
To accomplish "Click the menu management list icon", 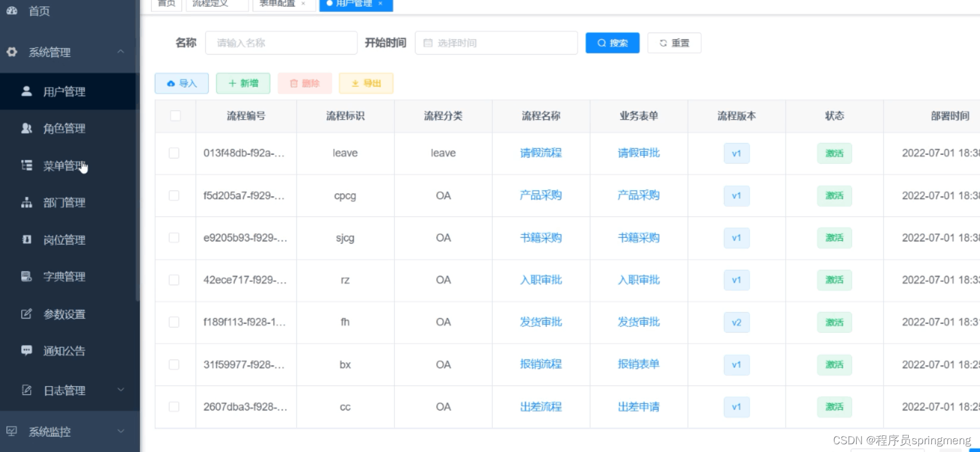I will [x=27, y=165].
